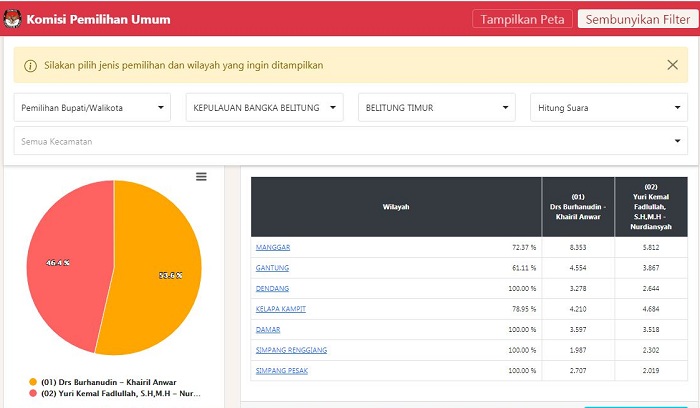Image resolution: width=700 pixels, height=408 pixels.
Task: Open the GANTUNG district link
Action: 272,268
